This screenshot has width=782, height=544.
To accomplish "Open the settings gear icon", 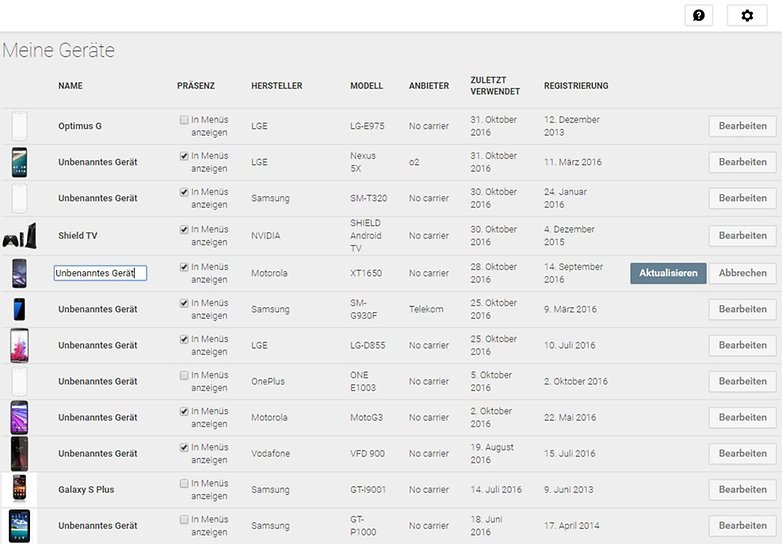I will click(747, 15).
